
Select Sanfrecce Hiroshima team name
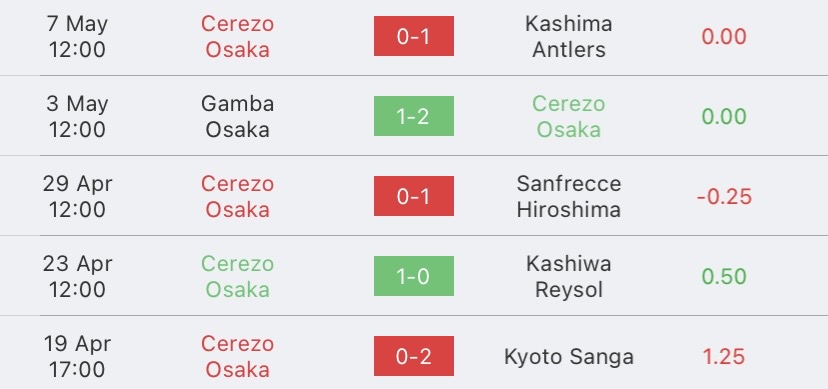click(569, 196)
